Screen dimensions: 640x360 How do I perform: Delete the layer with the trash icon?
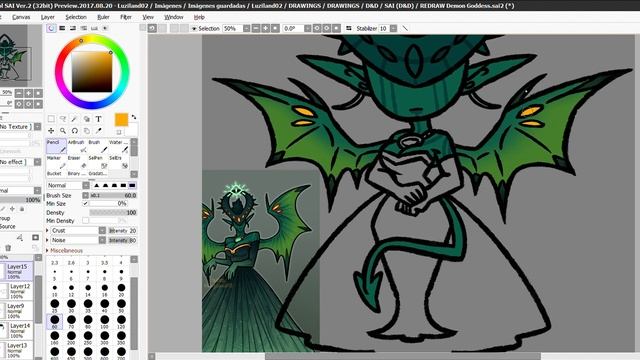(x=8, y=248)
